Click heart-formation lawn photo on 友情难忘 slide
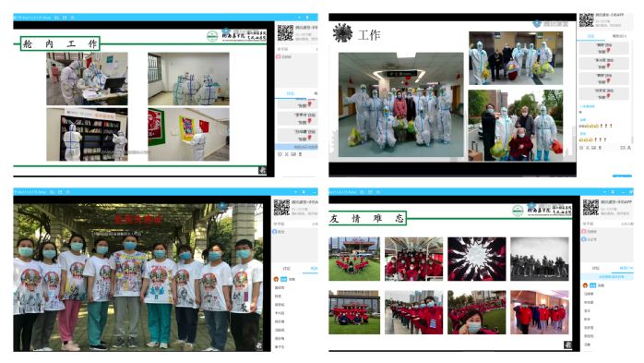This screenshot has height=363, width=644. click(354, 259)
